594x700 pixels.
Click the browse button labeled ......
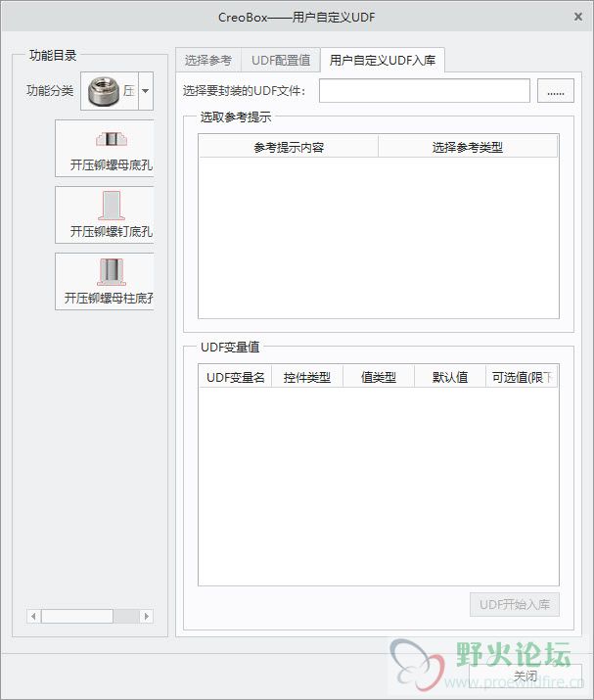pyautogui.click(x=556, y=91)
